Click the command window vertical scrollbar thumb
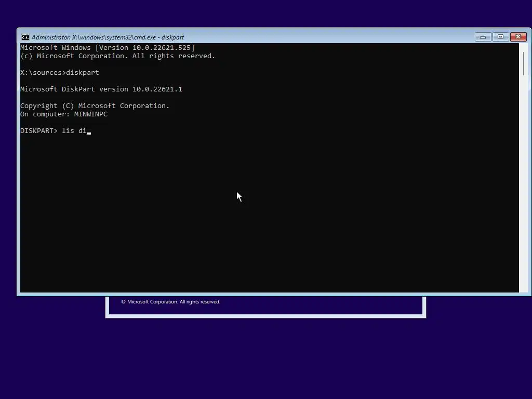The height and width of the screenshot is (399, 532). click(524, 63)
